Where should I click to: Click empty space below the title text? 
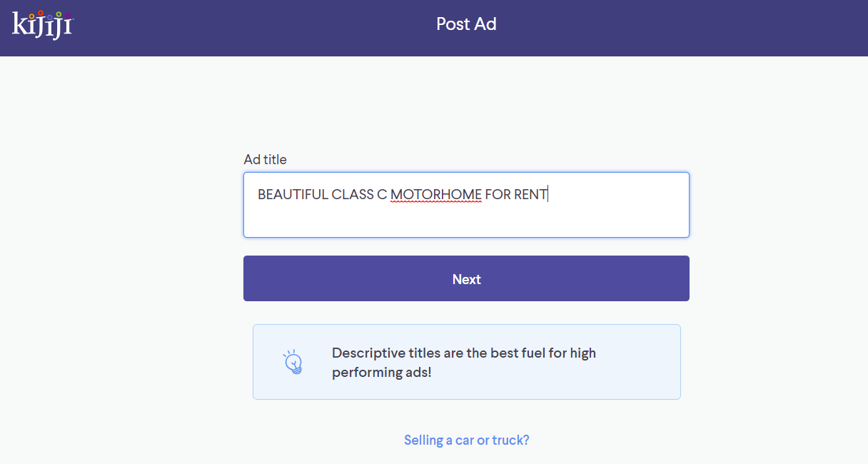tap(466, 221)
